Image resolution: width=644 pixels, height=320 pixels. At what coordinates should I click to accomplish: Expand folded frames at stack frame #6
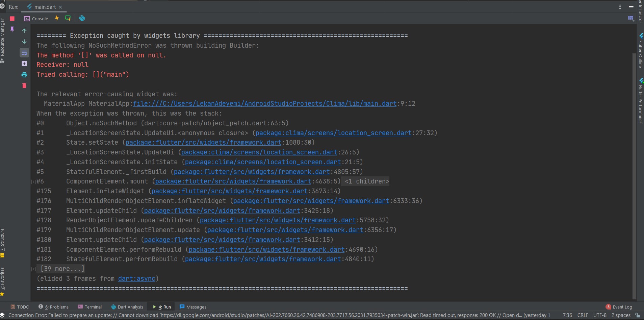pyautogui.click(x=33, y=182)
